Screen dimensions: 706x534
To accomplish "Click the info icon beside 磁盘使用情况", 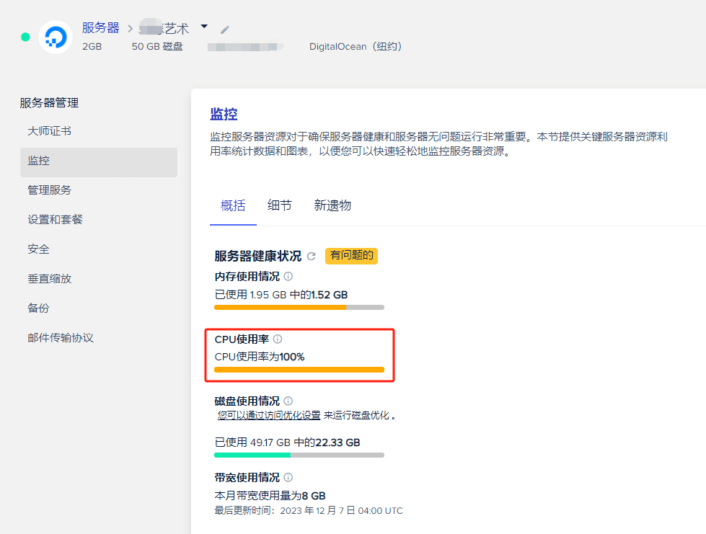I will pos(288,401).
